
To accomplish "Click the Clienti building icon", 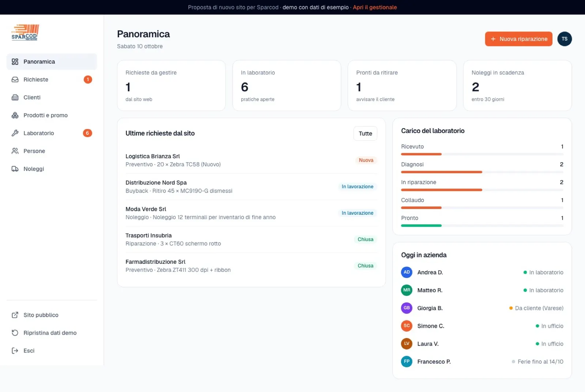I will 15,98.
